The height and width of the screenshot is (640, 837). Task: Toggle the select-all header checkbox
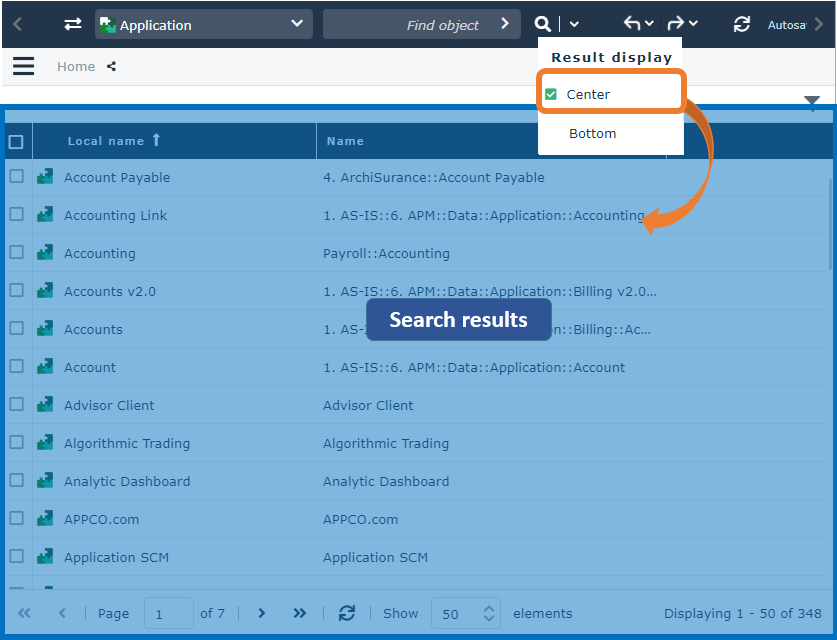pyautogui.click(x=17, y=142)
